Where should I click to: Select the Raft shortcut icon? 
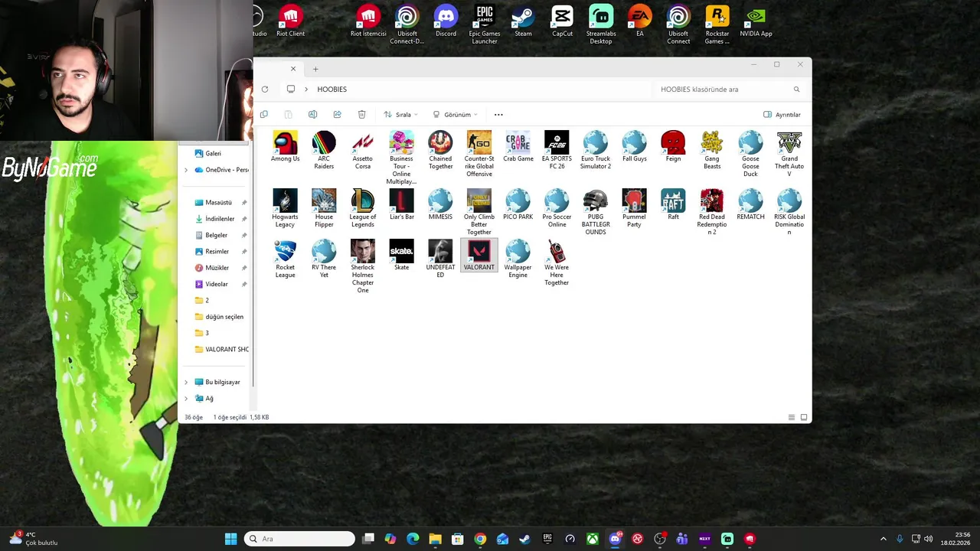pos(673,201)
